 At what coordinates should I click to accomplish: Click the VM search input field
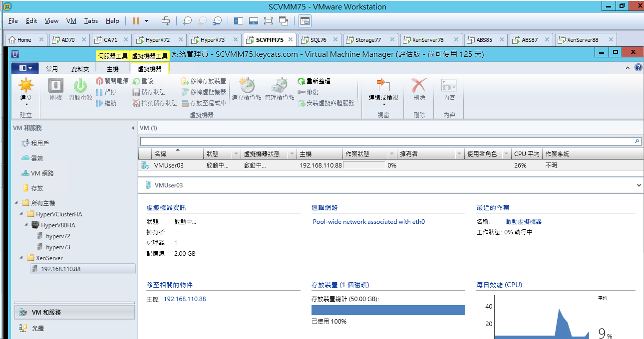click(390, 142)
